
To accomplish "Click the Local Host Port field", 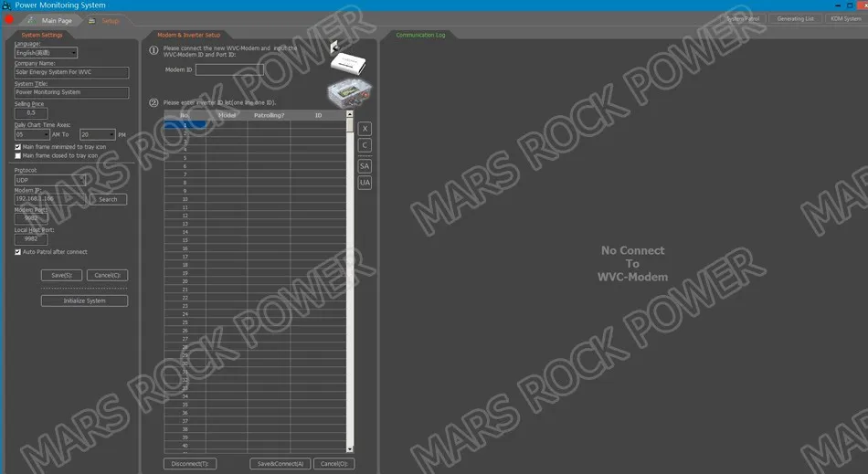I will click(31, 239).
